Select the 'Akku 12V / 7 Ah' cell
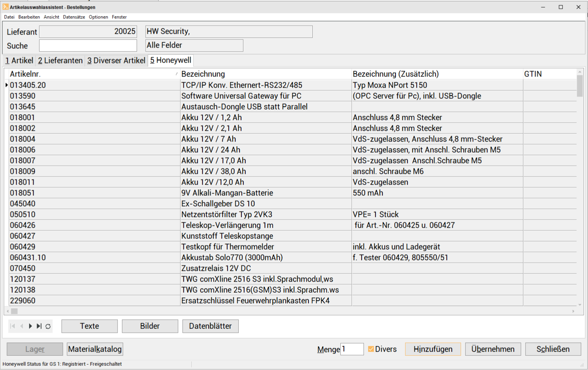Image resolution: width=588 pixels, height=370 pixels. coord(266,139)
